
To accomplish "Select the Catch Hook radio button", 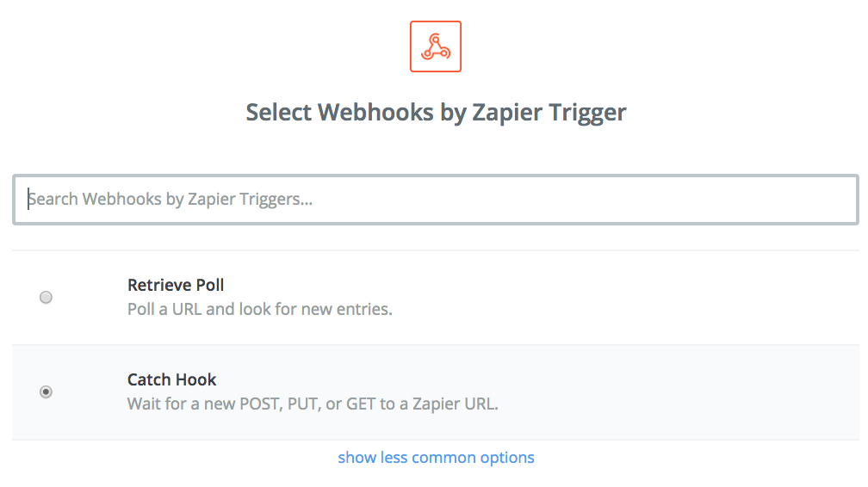I will pos(46,391).
